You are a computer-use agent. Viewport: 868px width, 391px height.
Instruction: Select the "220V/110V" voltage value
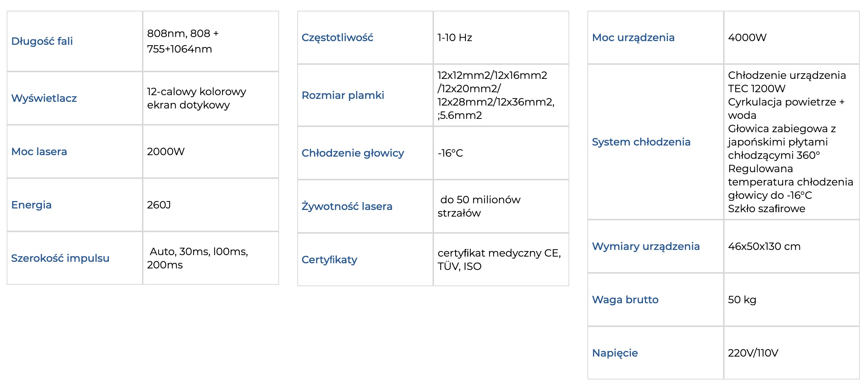pyautogui.click(x=753, y=353)
